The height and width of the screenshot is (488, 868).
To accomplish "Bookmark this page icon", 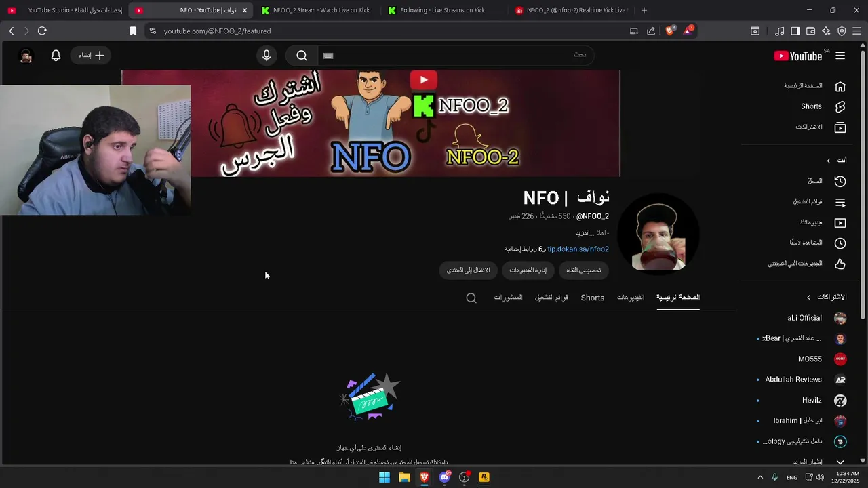I will tap(133, 30).
